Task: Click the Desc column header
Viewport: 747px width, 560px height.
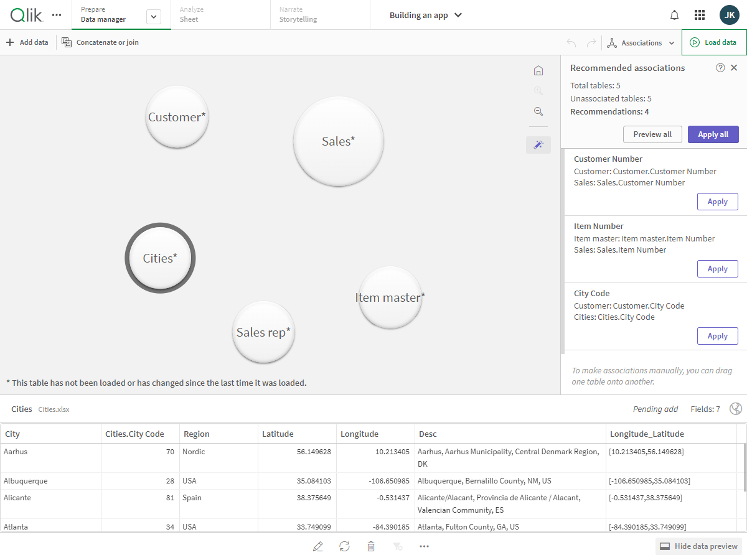Action: click(510, 434)
